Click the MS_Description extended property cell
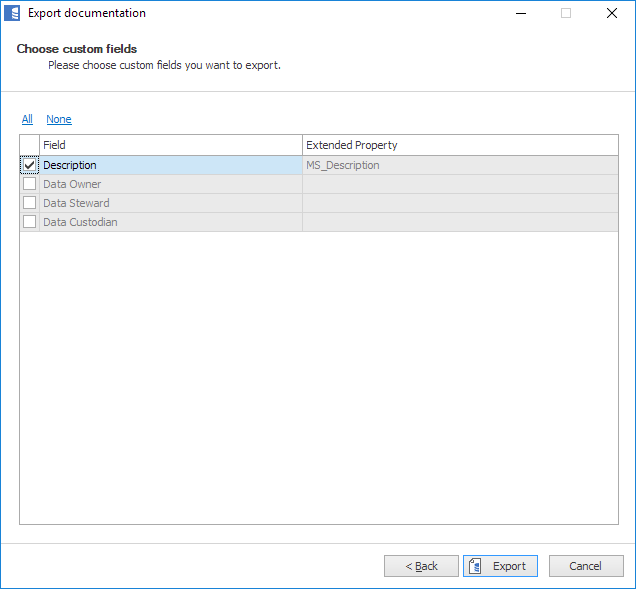 [x=343, y=165]
